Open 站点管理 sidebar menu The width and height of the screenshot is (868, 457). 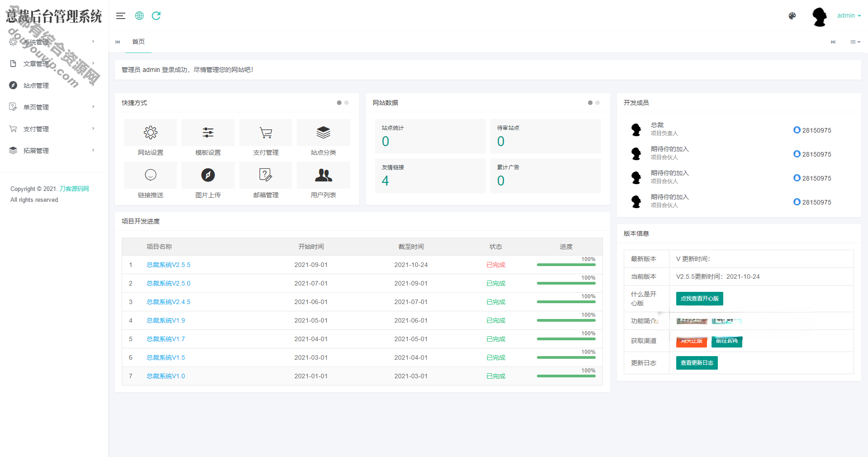54,86
